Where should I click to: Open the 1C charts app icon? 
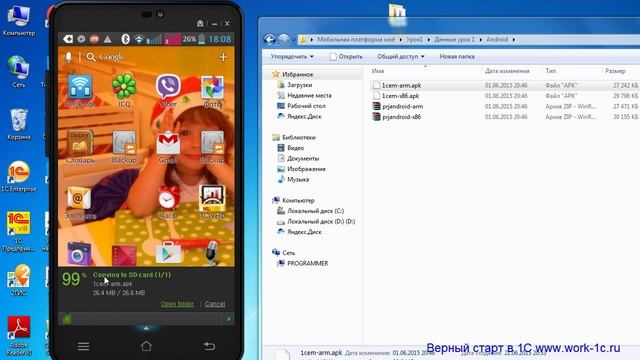(x=212, y=199)
